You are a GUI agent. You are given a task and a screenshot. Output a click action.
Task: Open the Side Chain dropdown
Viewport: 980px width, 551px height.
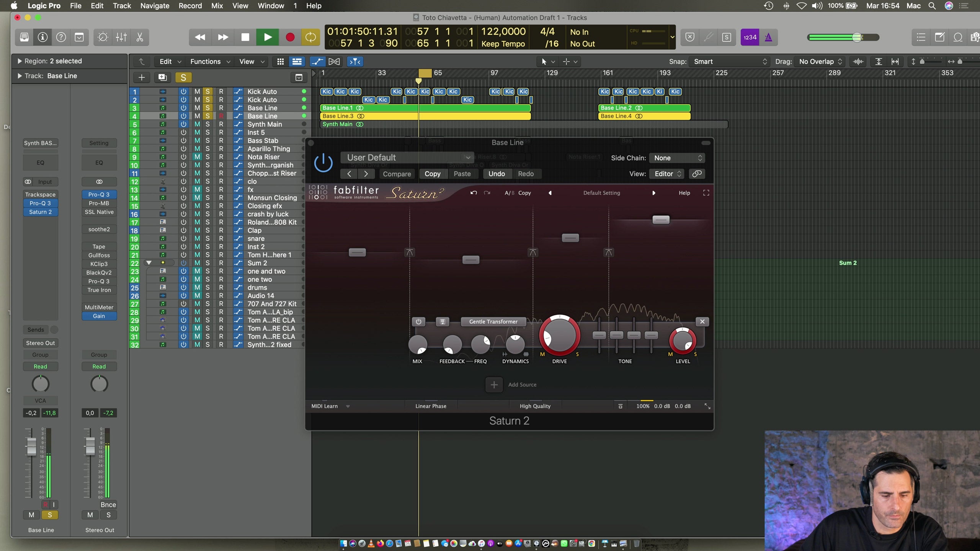pos(677,158)
